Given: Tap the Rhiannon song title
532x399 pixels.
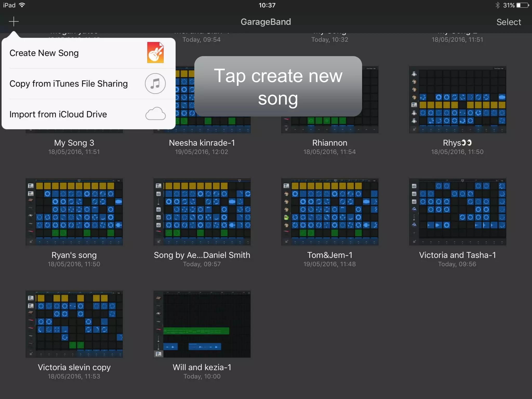Looking at the screenshot, I should (x=330, y=143).
